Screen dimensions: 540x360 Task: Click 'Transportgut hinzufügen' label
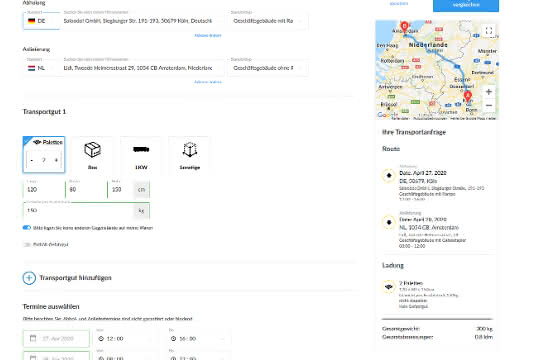coord(75,278)
